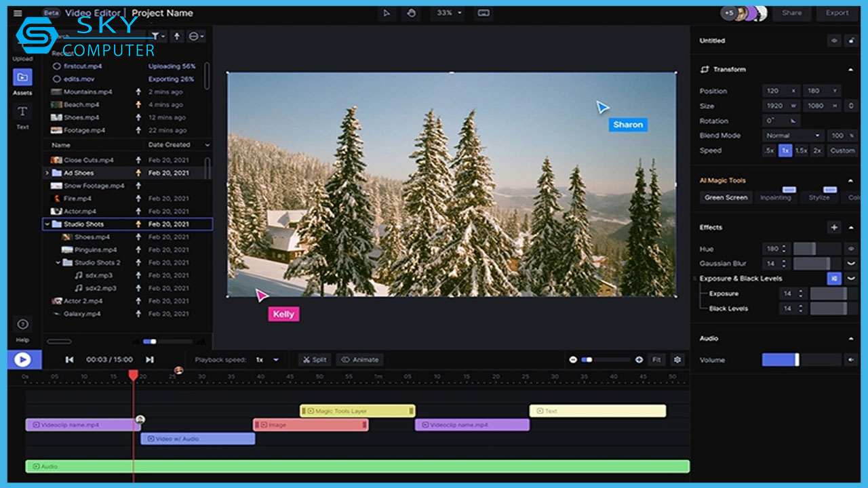The height and width of the screenshot is (488, 868).
Task: Zoom in the timeline with plus icon
Action: (639, 360)
